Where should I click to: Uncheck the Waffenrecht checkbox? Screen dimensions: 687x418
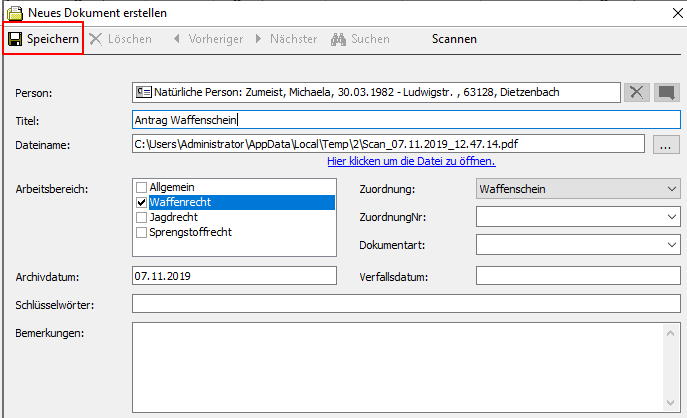(141, 203)
